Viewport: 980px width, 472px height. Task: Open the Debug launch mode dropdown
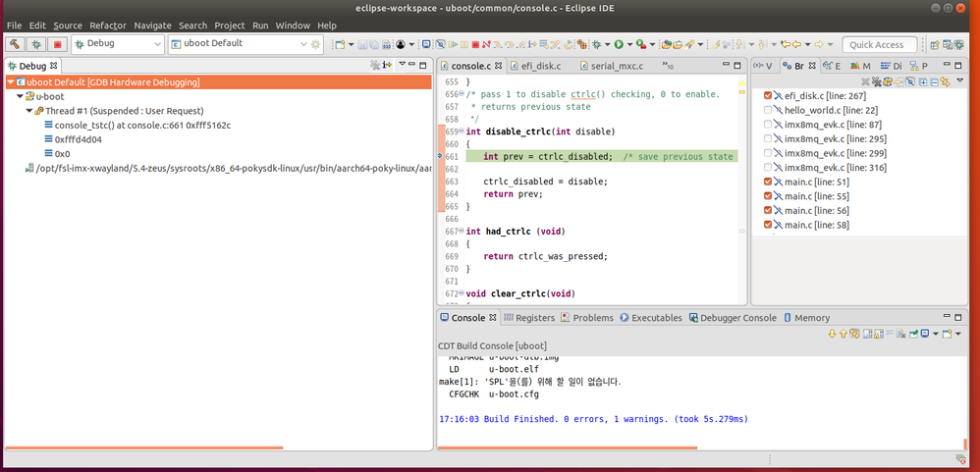pyautogui.click(x=157, y=44)
